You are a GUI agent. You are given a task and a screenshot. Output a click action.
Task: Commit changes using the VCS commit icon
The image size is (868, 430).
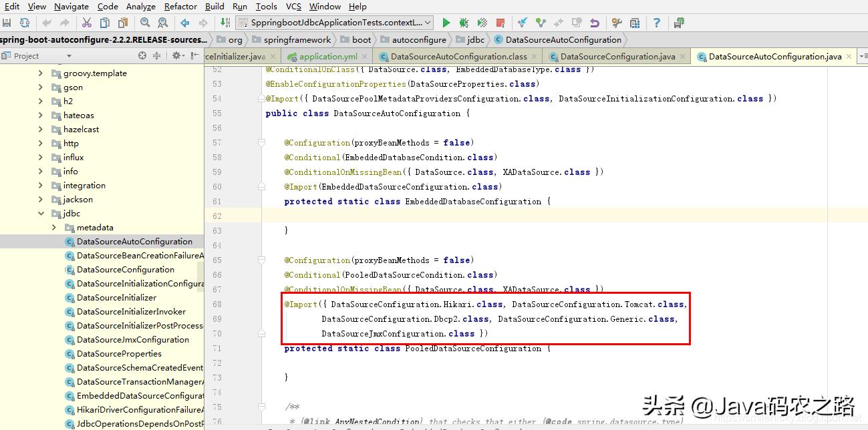click(540, 22)
